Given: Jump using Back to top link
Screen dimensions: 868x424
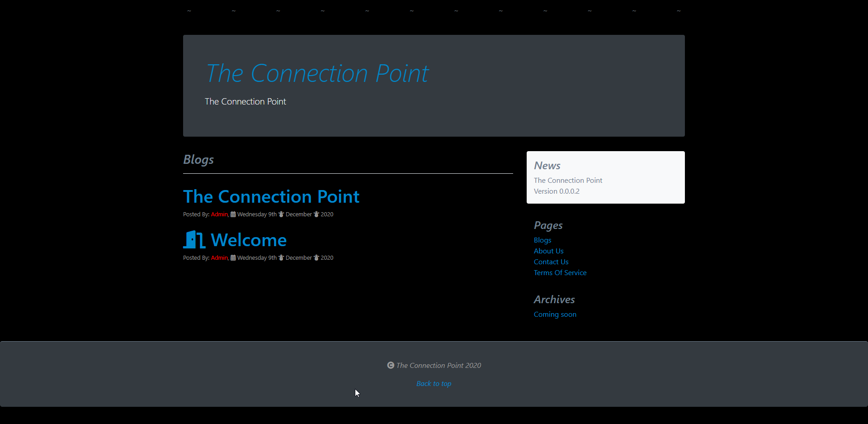Looking at the screenshot, I should 434,384.
